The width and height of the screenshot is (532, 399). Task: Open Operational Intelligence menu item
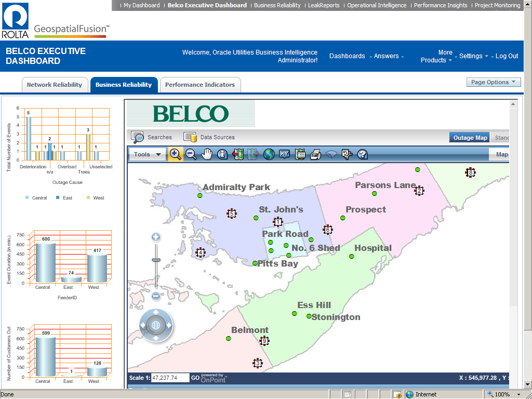coord(377,5)
